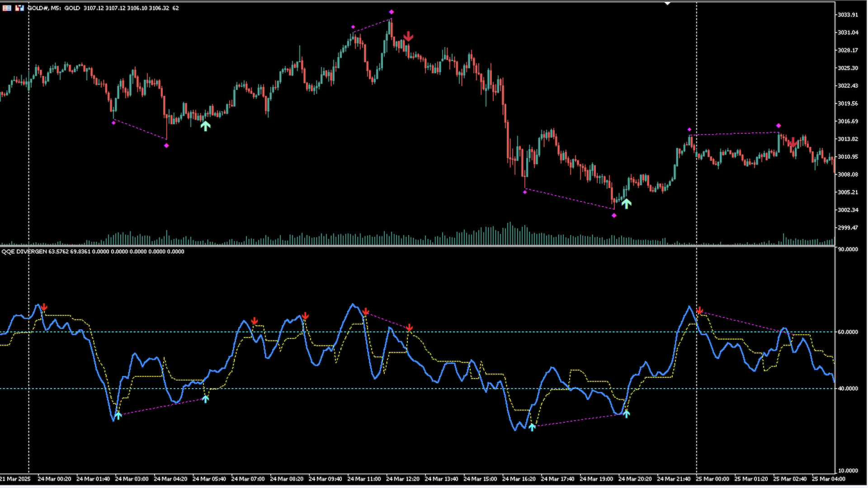This screenshot has height=488, width=868.
Task: Select the divergence line between the 11:00 and 12:20 QQE arrows
Action: coord(387,320)
